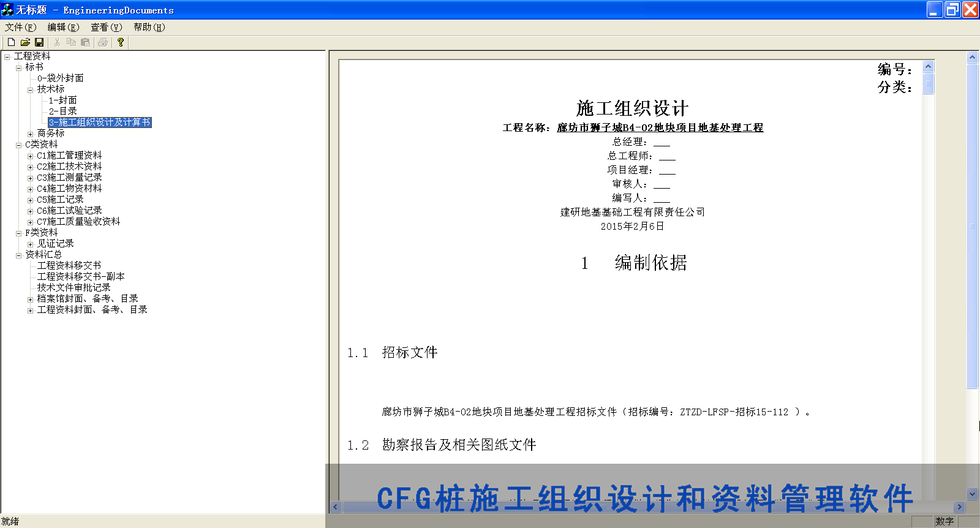This screenshot has height=528, width=980.
Task: Click the Save toolbar icon
Action: pos(39,42)
